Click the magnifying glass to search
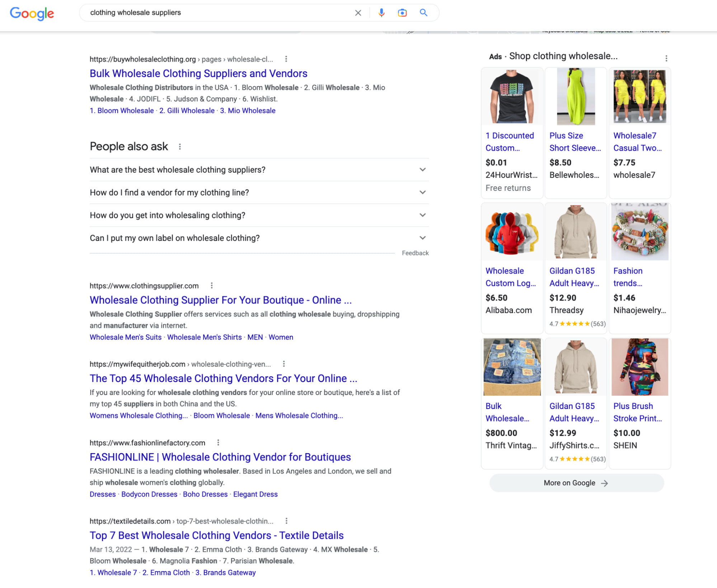717x588 pixels. tap(423, 13)
